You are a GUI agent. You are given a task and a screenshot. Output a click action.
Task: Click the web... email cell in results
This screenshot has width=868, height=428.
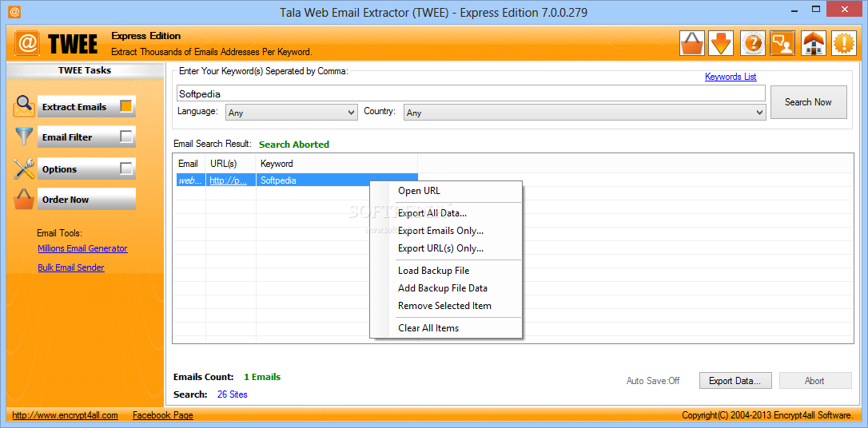(189, 180)
